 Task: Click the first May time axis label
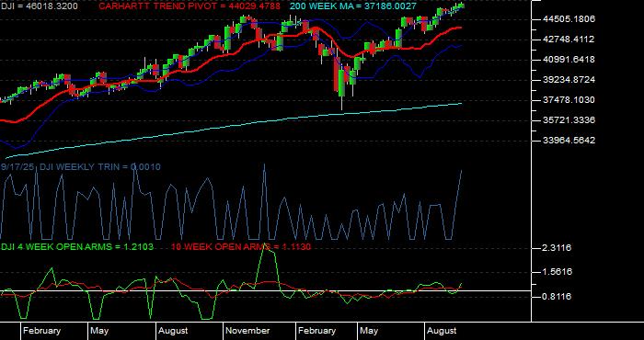(99, 331)
